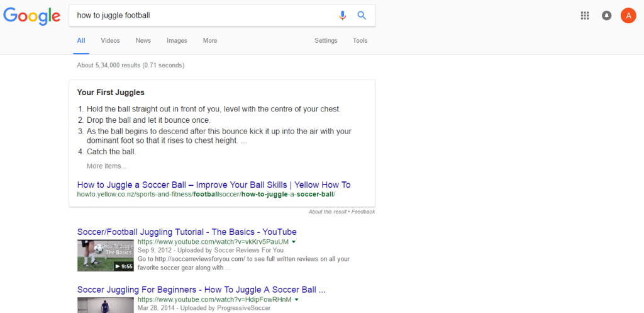644x313 pixels.
Task: Select the All tab
Action: click(x=81, y=41)
